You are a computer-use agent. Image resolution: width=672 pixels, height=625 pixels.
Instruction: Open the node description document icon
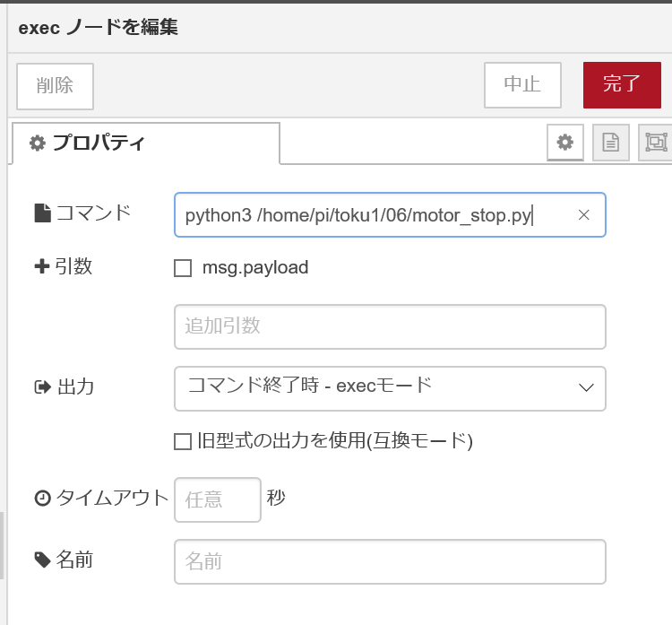pos(610,143)
